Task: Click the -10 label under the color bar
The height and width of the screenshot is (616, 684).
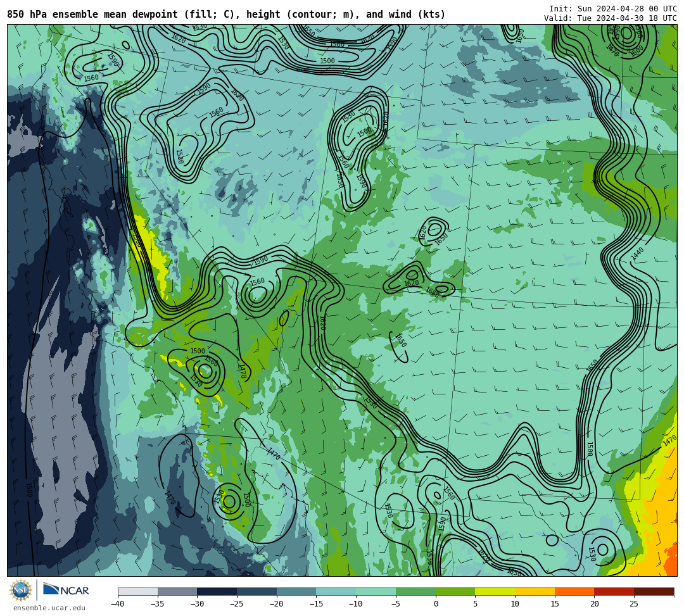Action: [x=355, y=604]
